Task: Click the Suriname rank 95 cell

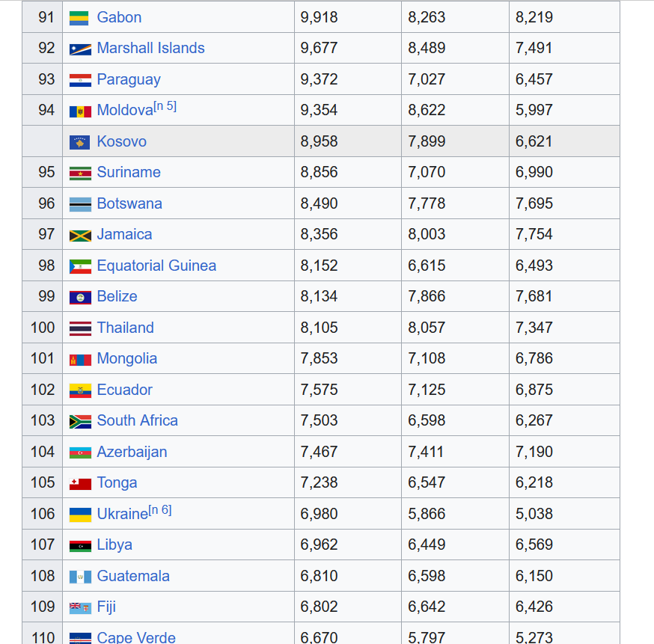Action: pos(42,172)
